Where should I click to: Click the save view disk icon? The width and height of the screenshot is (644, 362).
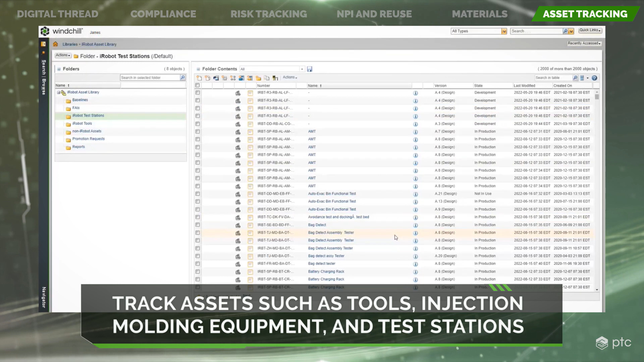click(310, 69)
